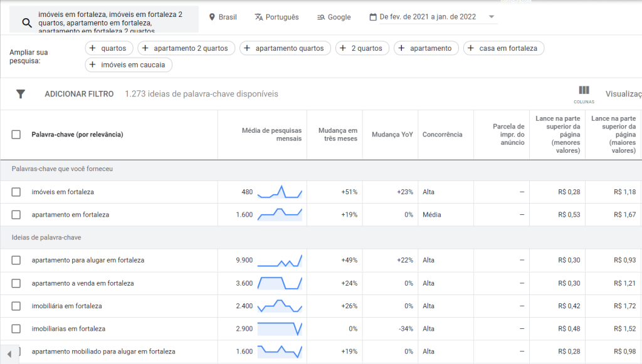
Task: Click sparkline for 'apartamento para alugar em fortaleza'
Action: click(280, 260)
